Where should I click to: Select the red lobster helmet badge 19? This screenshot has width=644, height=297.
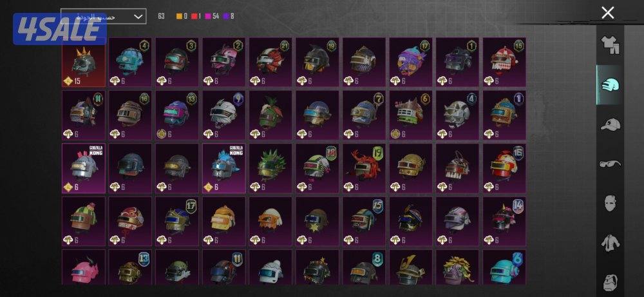[x=365, y=168]
